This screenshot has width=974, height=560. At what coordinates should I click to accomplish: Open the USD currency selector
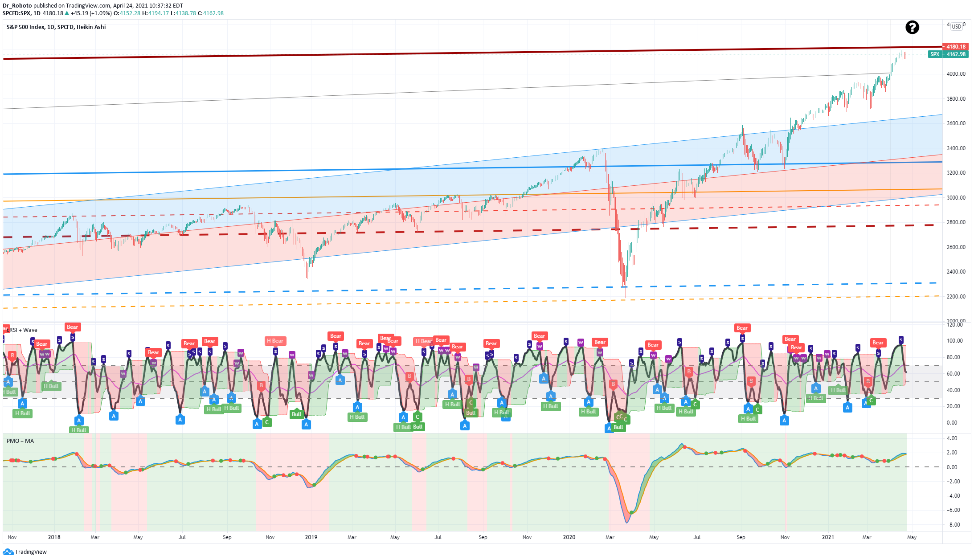pyautogui.click(x=957, y=26)
